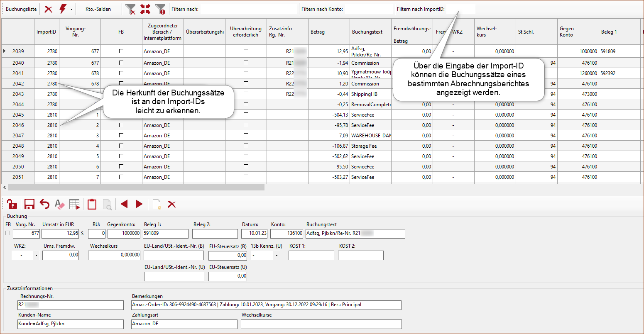
Task: Click the Beleg cell 592392
Action: (620, 73)
